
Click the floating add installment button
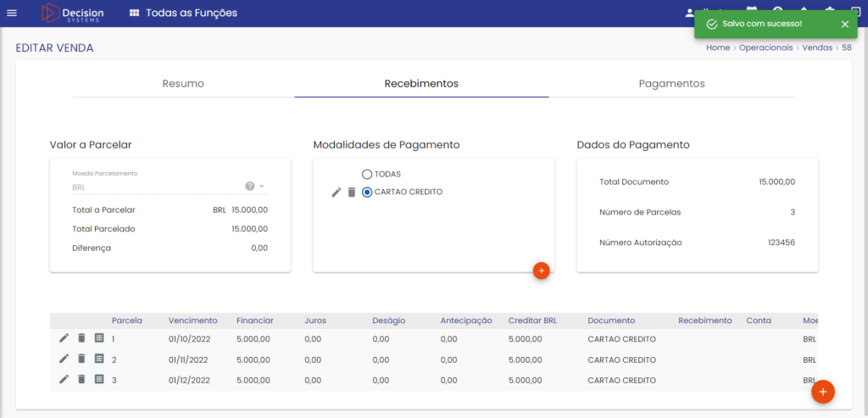(822, 392)
